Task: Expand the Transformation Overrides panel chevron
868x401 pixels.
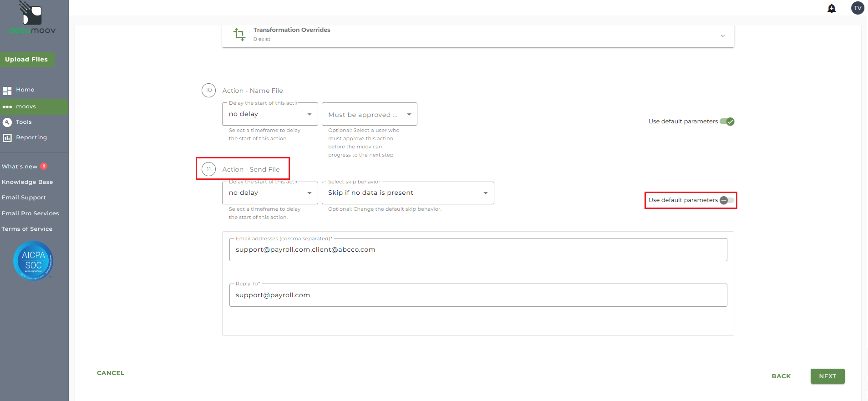Action: [x=722, y=36]
